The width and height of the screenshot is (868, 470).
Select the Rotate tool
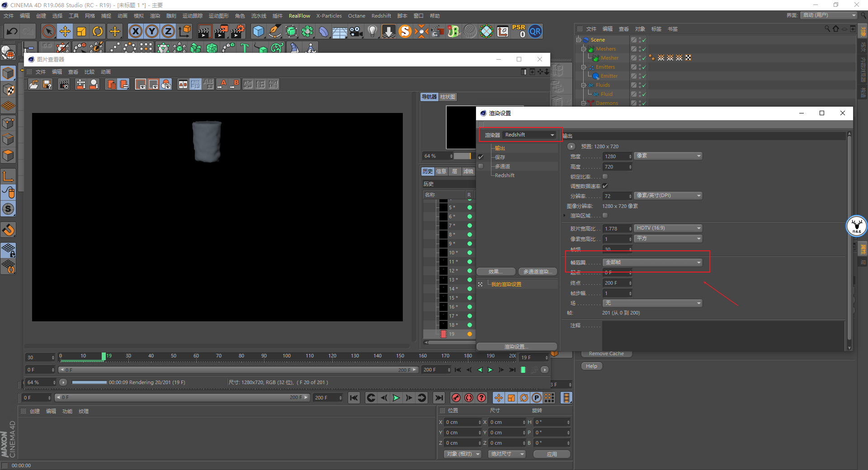click(x=98, y=31)
